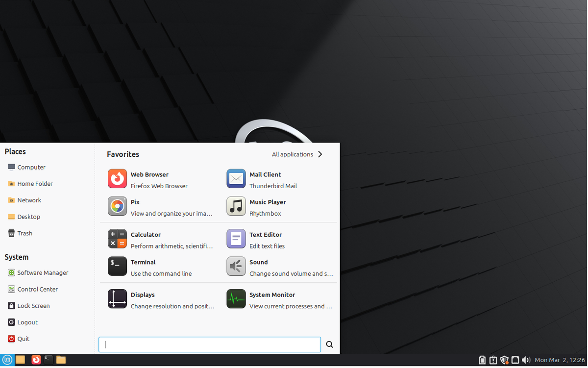Open the Update Manager shield tray icon
This screenshot has height=368, width=588.
click(504, 360)
